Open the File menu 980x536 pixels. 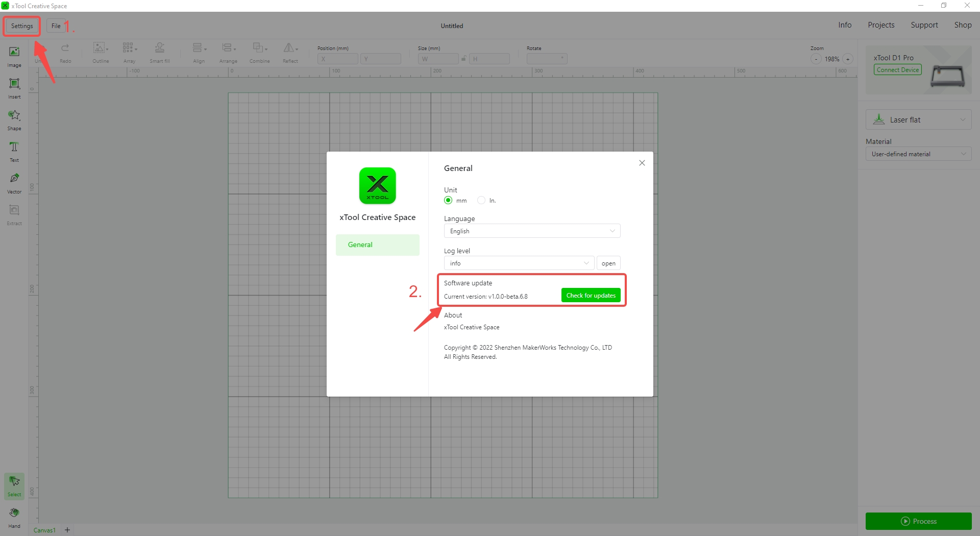(x=56, y=26)
